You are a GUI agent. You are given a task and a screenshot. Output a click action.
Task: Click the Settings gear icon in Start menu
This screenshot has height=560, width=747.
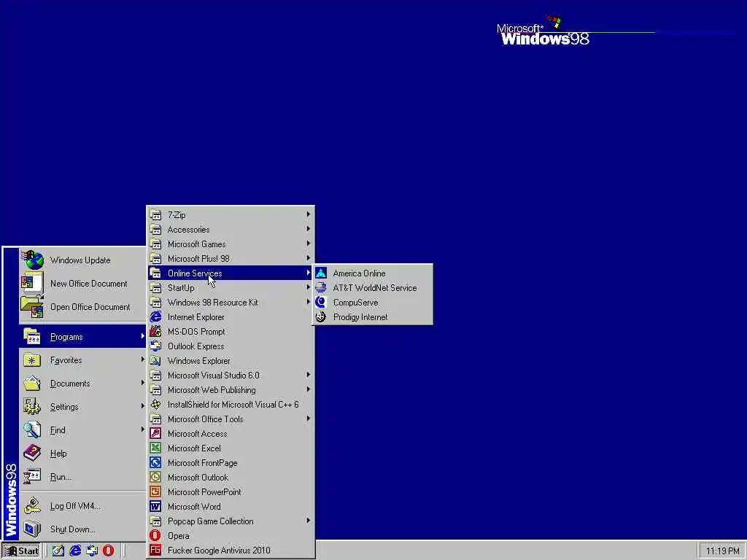point(32,406)
